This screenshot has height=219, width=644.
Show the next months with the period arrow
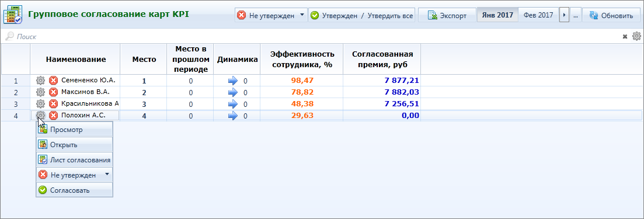[x=565, y=16]
